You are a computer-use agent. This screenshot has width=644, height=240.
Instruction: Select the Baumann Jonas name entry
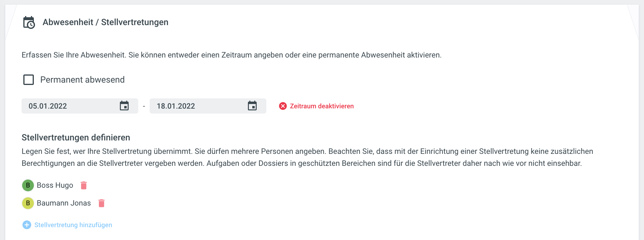click(x=64, y=203)
